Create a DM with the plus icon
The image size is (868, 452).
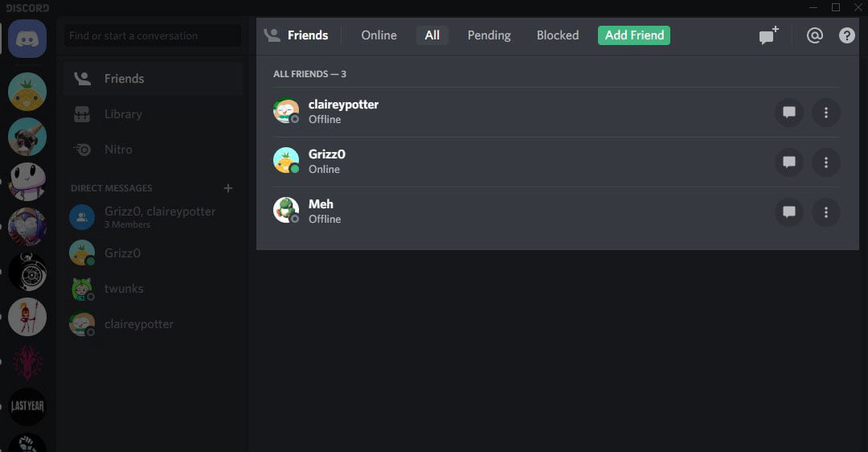click(x=228, y=188)
